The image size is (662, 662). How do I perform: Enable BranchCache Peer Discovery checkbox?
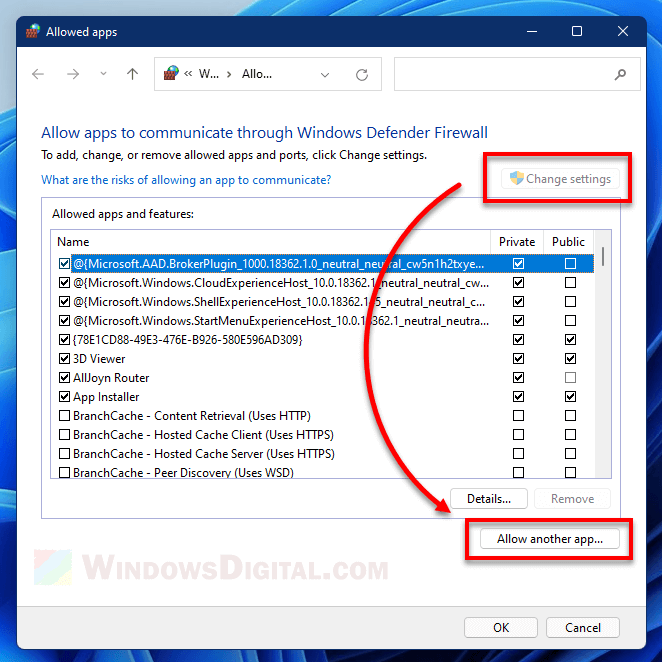[64, 472]
